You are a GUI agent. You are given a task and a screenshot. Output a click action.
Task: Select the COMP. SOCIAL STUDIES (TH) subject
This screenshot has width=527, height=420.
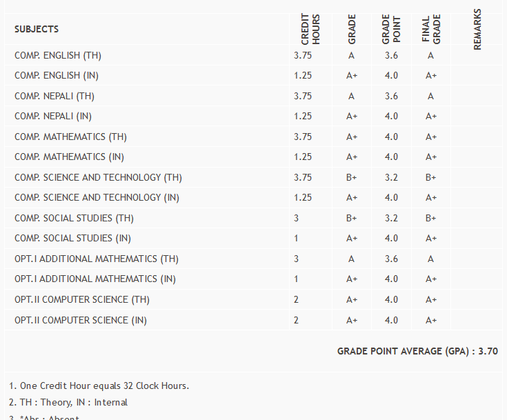[74, 218]
